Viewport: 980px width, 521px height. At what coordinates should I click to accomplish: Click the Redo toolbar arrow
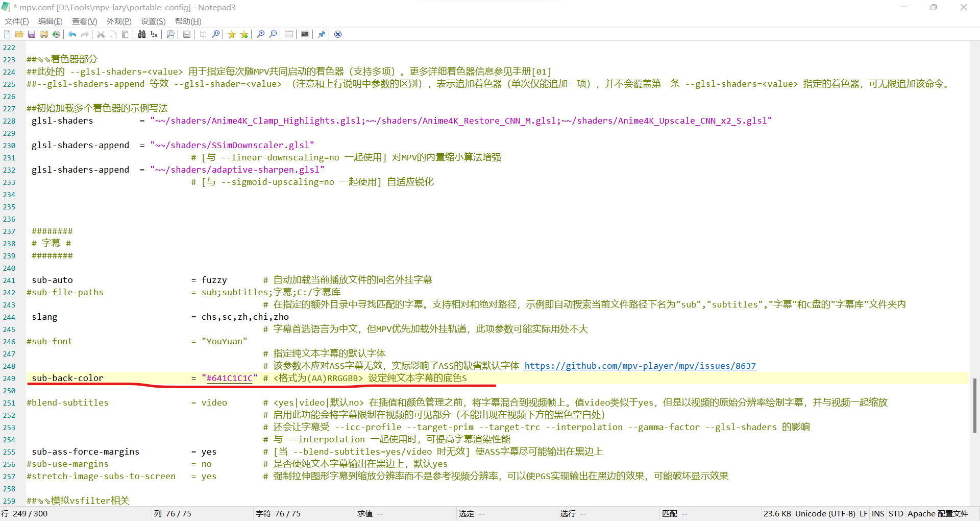click(x=85, y=34)
